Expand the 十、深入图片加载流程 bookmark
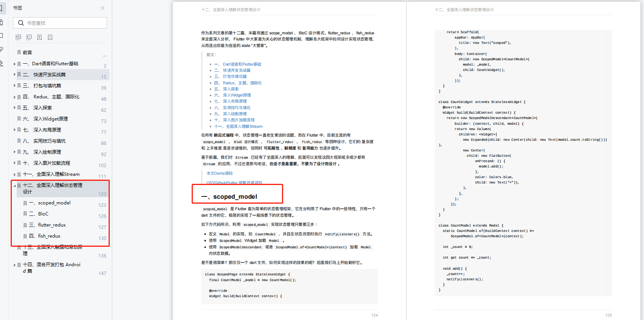The height and width of the screenshot is (320, 644). click(15, 163)
